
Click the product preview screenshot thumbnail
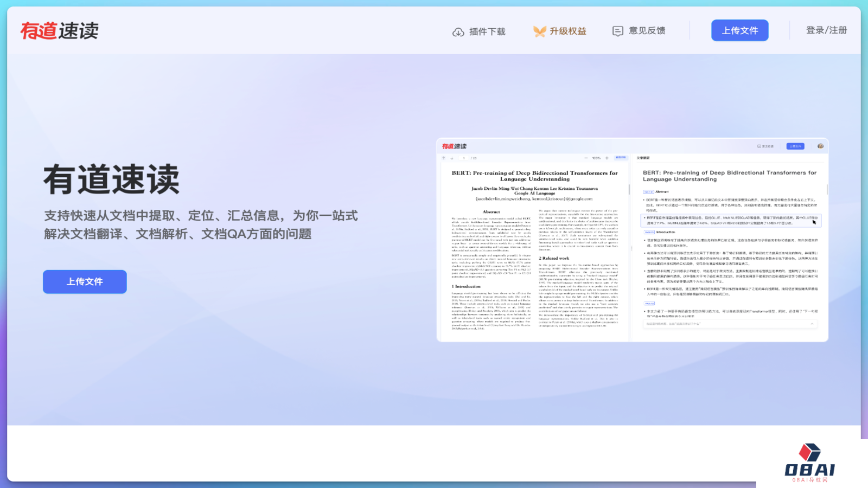point(633,240)
